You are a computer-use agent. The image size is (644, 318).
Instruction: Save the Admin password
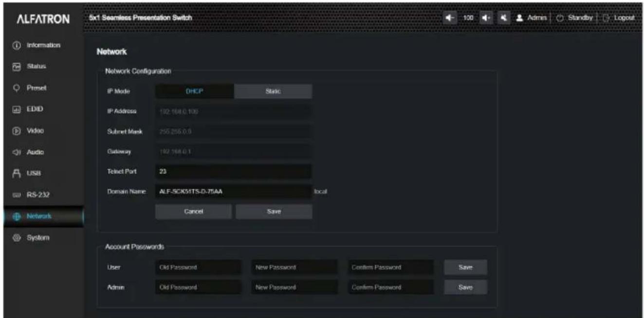coord(465,287)
